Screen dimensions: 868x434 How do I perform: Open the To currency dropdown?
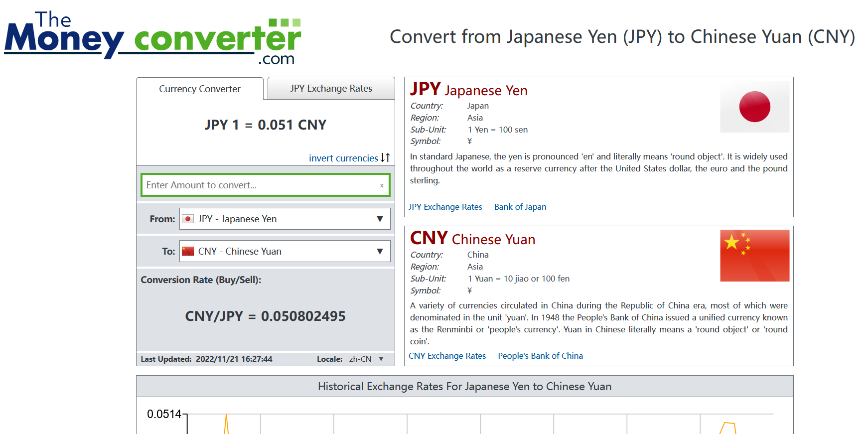285,251
